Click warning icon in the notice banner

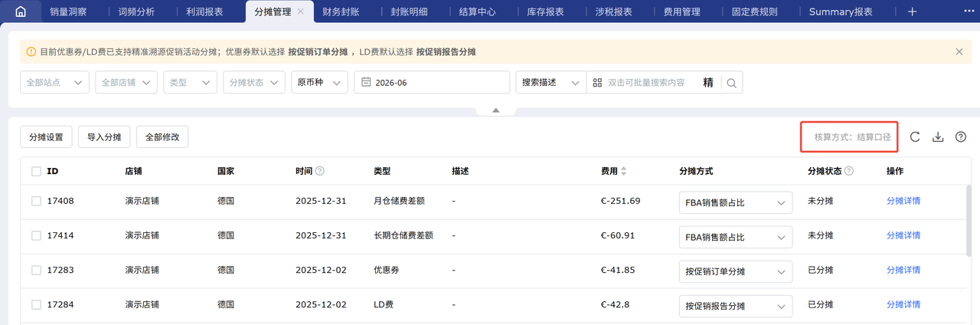pyautogui.click(x=31, y=51)
